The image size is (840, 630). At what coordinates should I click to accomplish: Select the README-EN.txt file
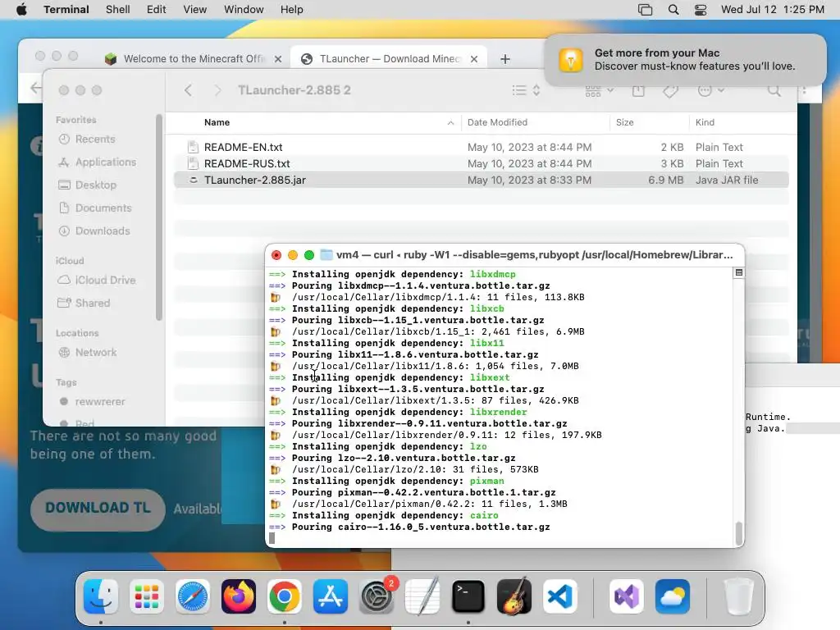pyautogui.click(x=481, y=148)
